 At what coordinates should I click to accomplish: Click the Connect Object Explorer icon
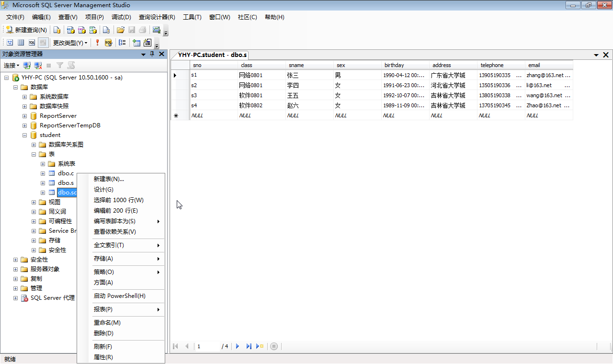click(x=27, y=65)
